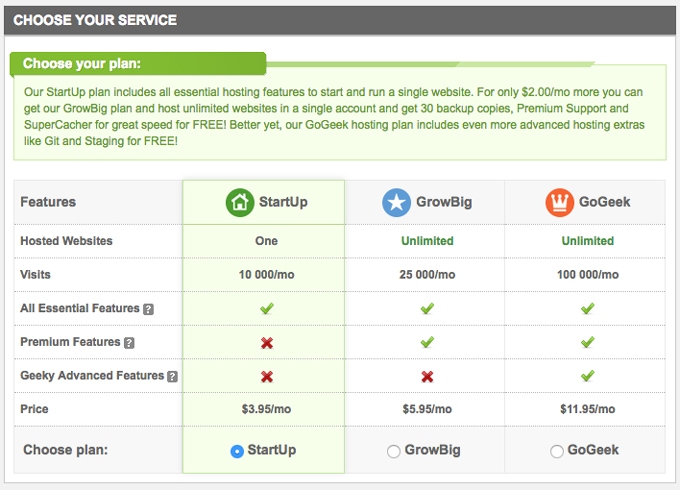Choose the GoGeek plan radio button
The width and height of the screenshot is (680, 490).
pos(556,451)
